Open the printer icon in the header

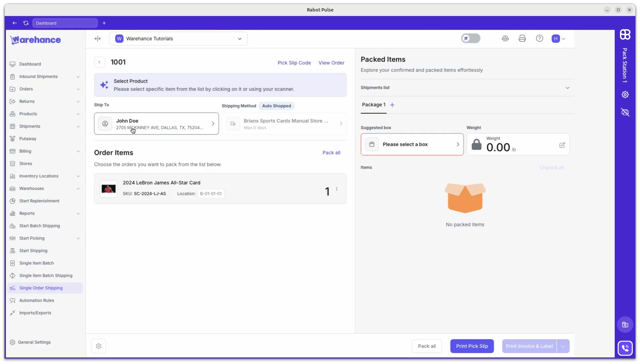click(x=522, y=38)
